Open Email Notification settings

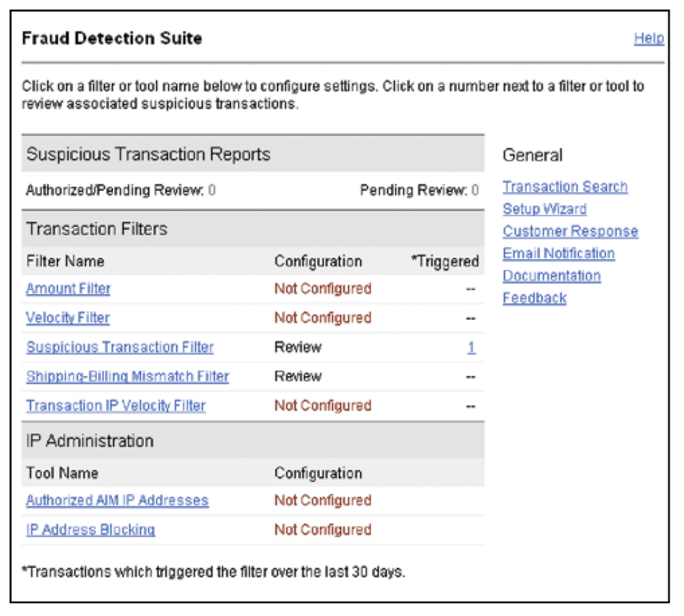[559, 254]
